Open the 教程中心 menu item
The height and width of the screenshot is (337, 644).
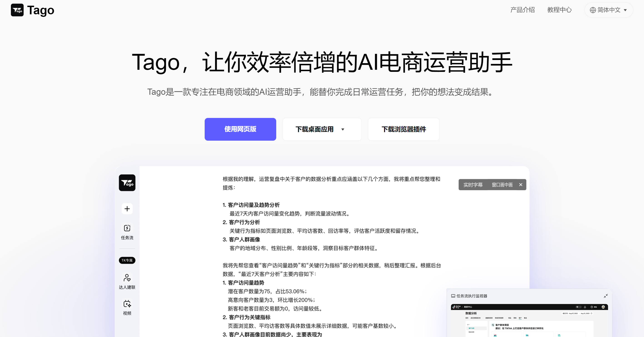(559, 10)
